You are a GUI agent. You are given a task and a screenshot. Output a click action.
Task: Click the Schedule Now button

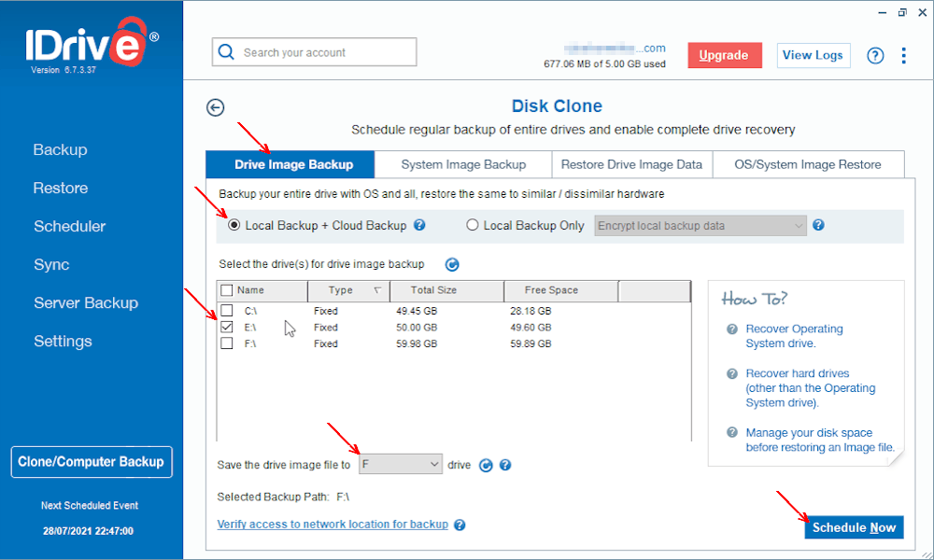pos(854,527)
